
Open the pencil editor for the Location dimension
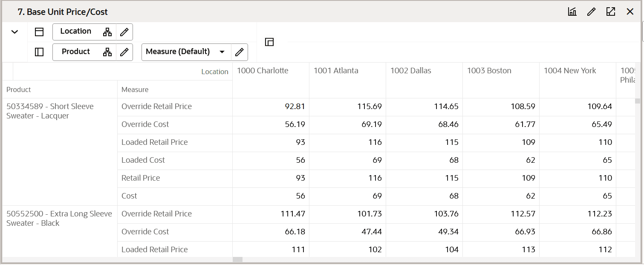(124, 32)
